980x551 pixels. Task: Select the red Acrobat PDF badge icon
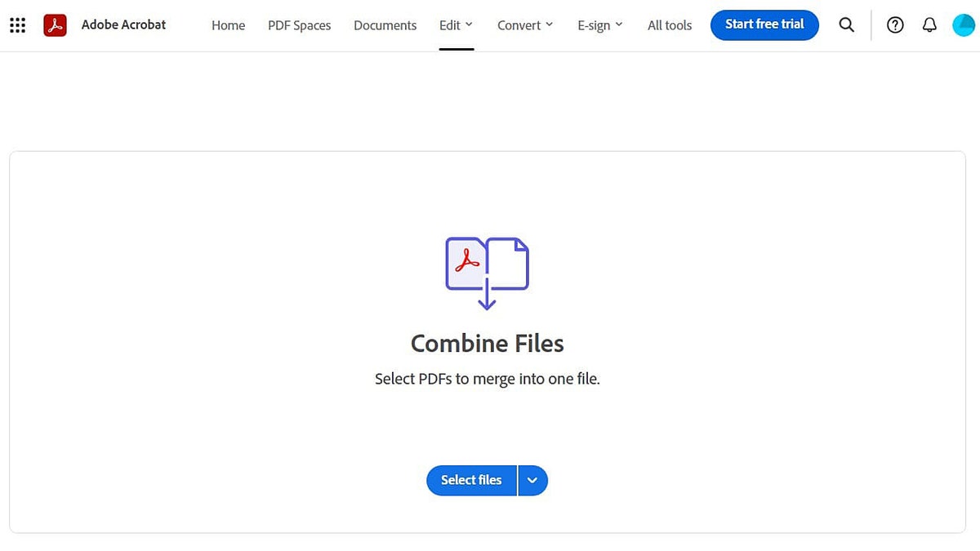pyautogui.click(x=55, y=24)
